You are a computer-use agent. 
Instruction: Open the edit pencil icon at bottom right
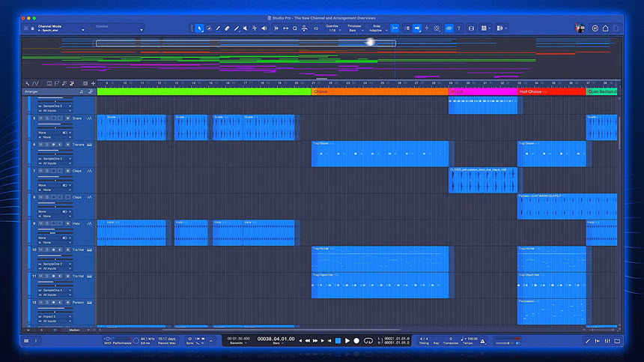pyautogui.click(x=587, y=341)
